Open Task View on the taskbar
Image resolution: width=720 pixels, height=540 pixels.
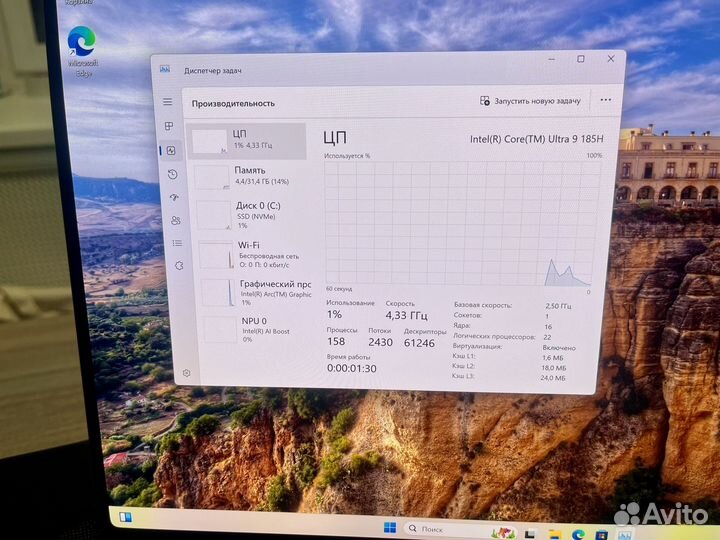coord(530,534)
